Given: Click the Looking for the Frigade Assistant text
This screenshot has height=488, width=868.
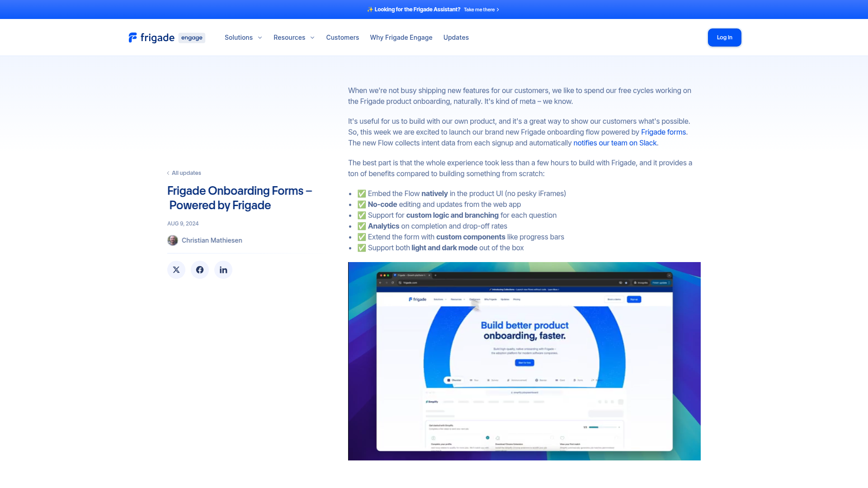Looking at the screenshot, I should pos(417,9).
